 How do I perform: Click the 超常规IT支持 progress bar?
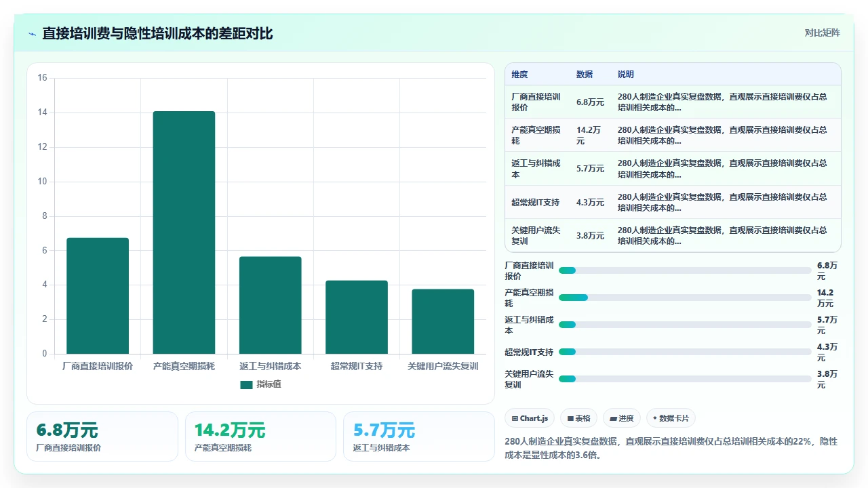tap(685, 352)
